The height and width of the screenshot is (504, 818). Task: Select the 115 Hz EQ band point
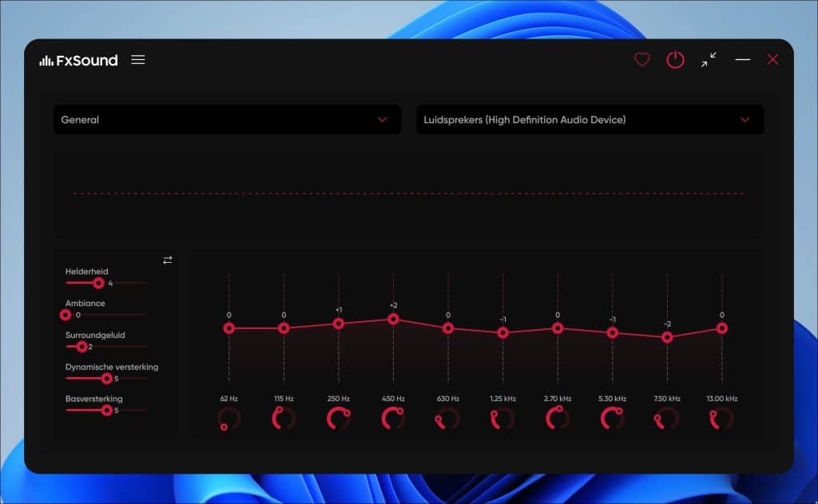(284, 328)
